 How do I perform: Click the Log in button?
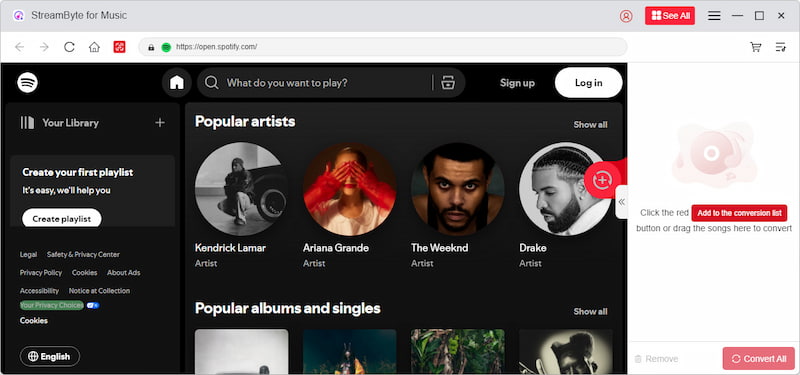588,83
